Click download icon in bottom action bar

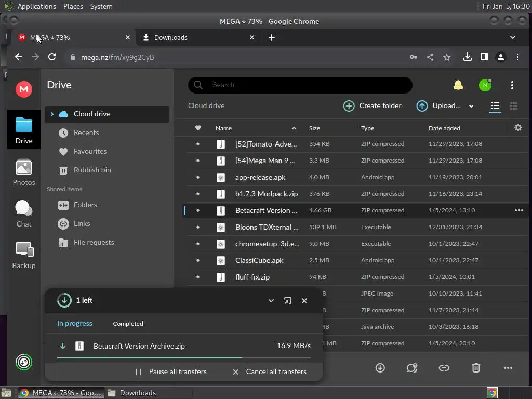(x=380, y=368)
